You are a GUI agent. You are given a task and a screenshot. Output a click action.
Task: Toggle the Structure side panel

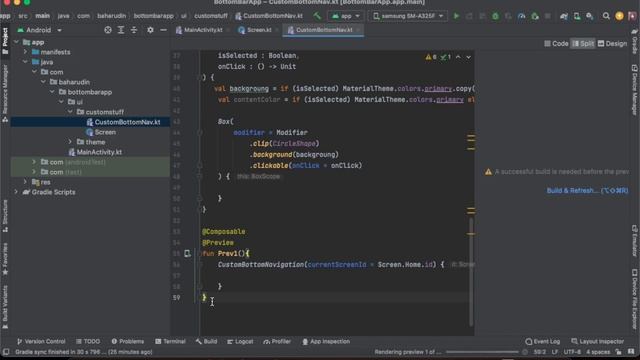pyautogui.click(x=5, y=216)
